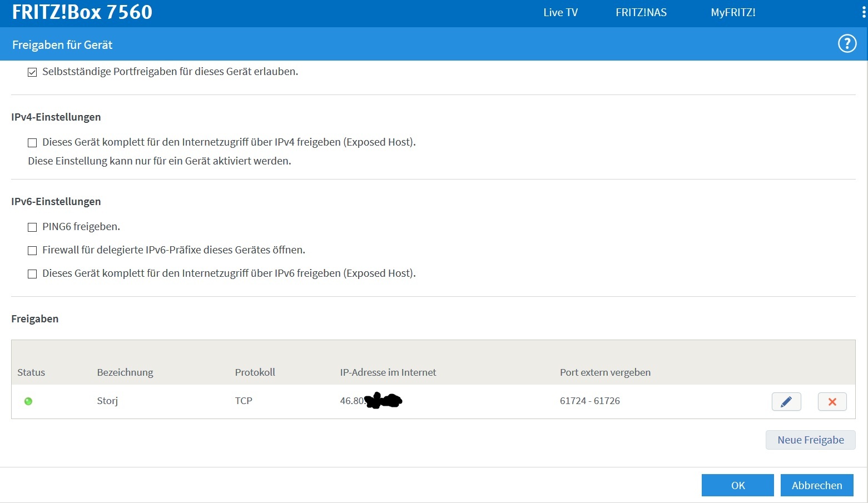Enable PING6 freigeben checkbox
The image size is (868, 503).
tap(32, 227)
